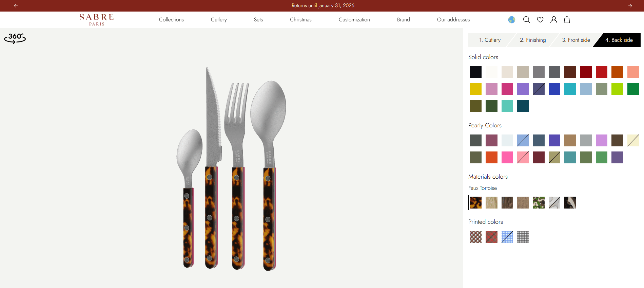644x288 pixels.
Task: Open the shopping bag icon
Action: click(567, 20)
